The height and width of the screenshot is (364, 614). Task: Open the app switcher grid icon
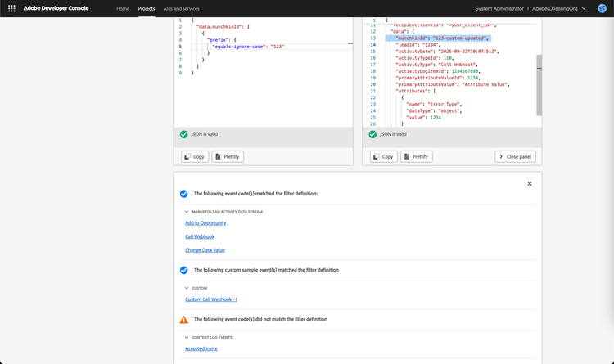click(x=11, y=8)
